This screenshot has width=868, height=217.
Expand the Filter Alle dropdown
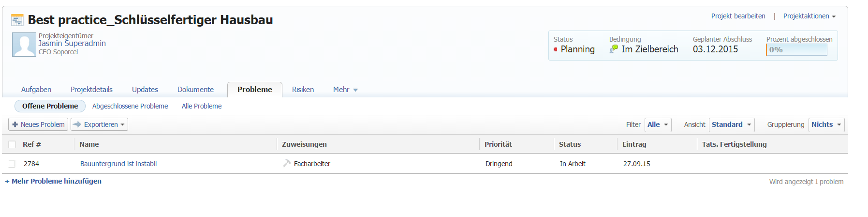click(x=658, y=124)
